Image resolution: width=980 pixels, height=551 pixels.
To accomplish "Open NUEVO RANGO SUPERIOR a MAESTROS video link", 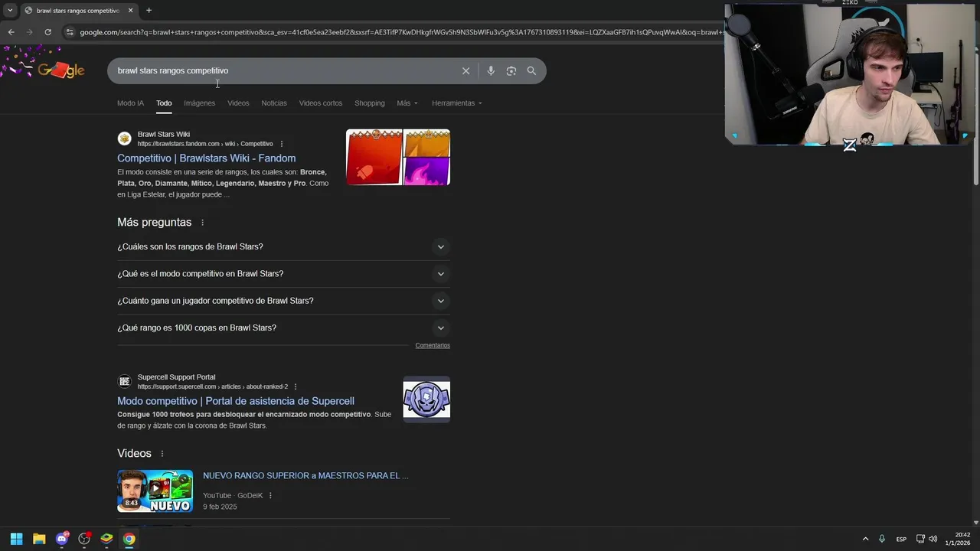I will [305, 475].
